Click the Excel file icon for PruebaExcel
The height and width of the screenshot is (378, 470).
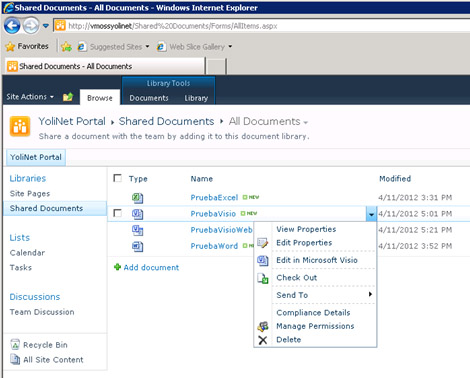(x=137, y=198)
